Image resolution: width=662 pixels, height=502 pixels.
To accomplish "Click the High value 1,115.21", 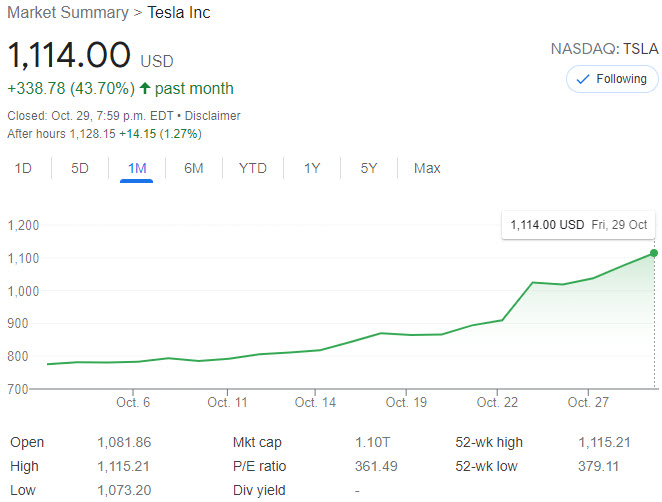I will click(x=123, y=466).
